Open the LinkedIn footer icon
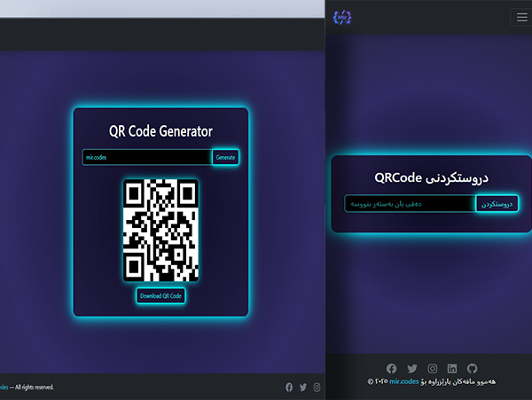532x400 pixels. tap(452, 368)
